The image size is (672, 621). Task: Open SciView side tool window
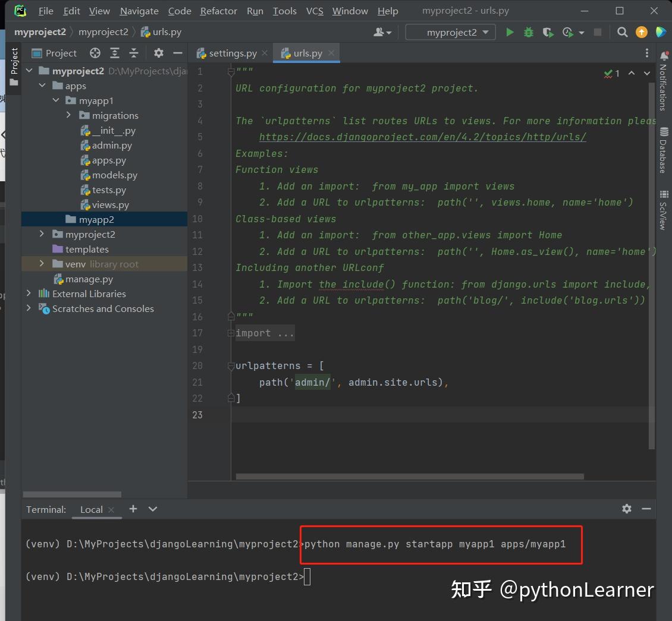click(664, 210)
